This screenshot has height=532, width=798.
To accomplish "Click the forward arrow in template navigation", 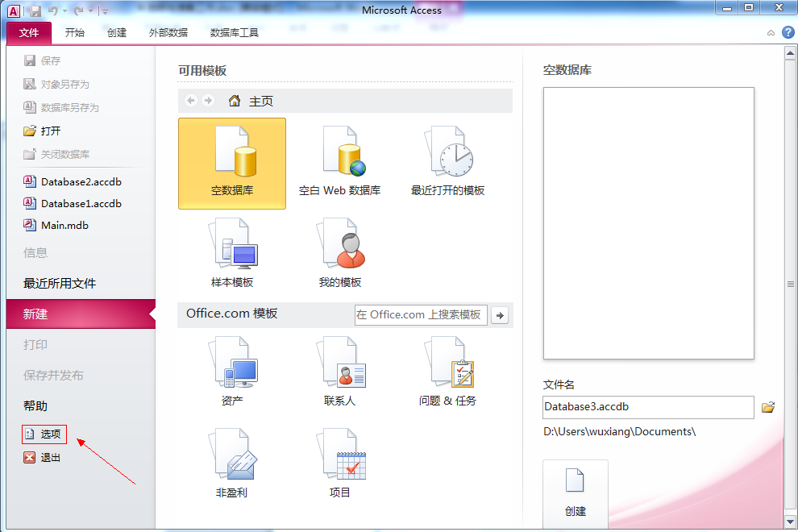I will [208, 100].
